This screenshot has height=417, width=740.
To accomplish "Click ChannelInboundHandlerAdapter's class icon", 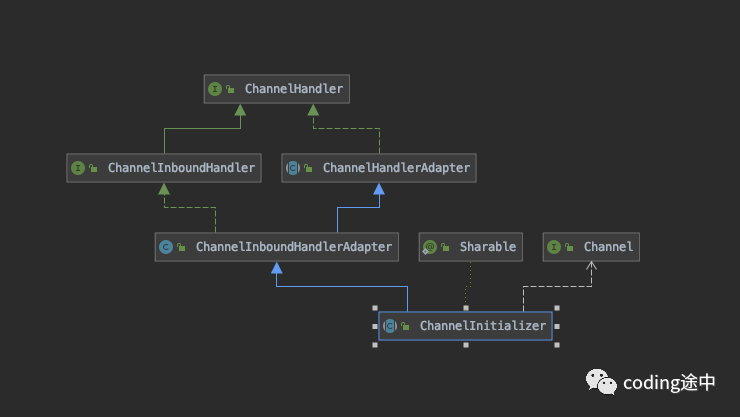I will point(166,247).
